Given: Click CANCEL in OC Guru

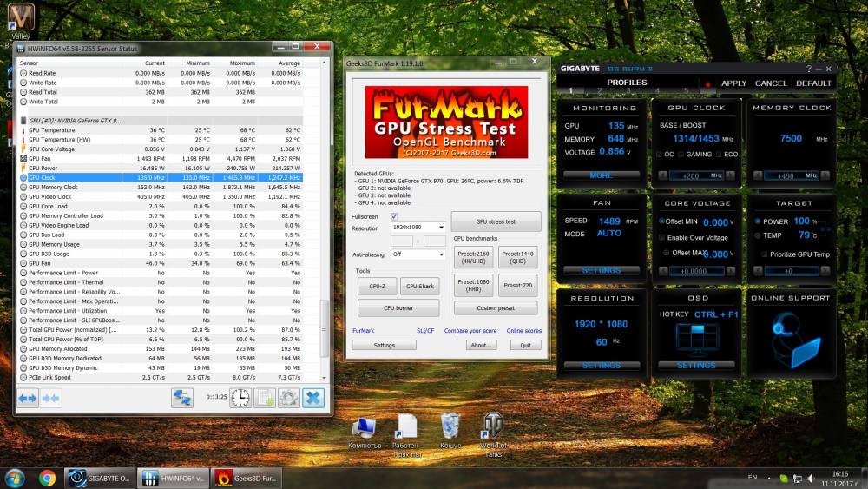Looking at the screenshot, I should [771, 83].
